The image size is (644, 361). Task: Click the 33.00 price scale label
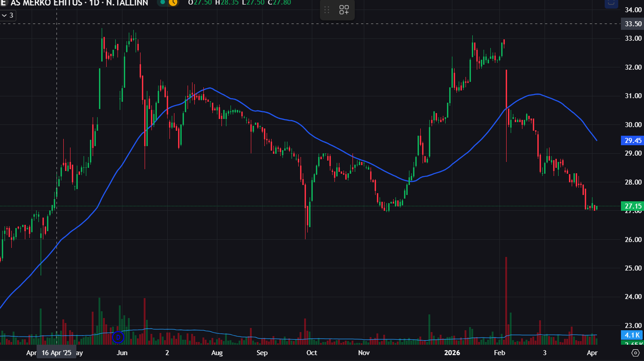[x=633, y=38]
